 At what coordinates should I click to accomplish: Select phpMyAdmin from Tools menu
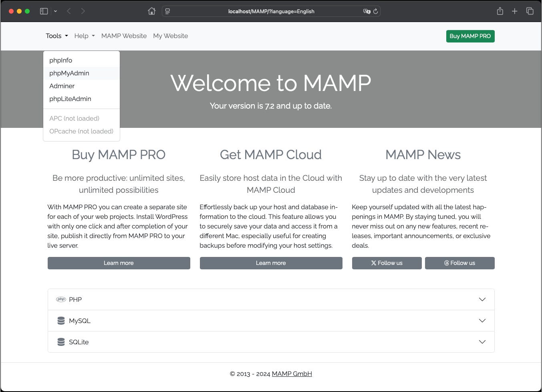(81, 73)
